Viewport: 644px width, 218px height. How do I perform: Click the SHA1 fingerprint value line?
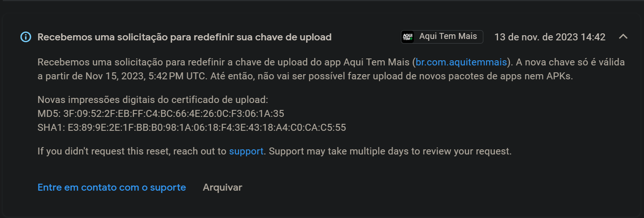(x=192, y=128)
